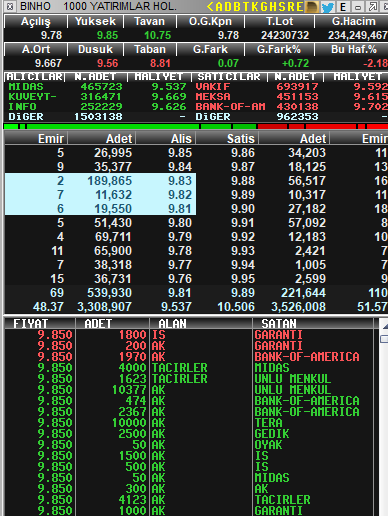Click the scroll-up arrow of trades list
The height and width of the screenshot is (516, 388).
tap(384, 326)
